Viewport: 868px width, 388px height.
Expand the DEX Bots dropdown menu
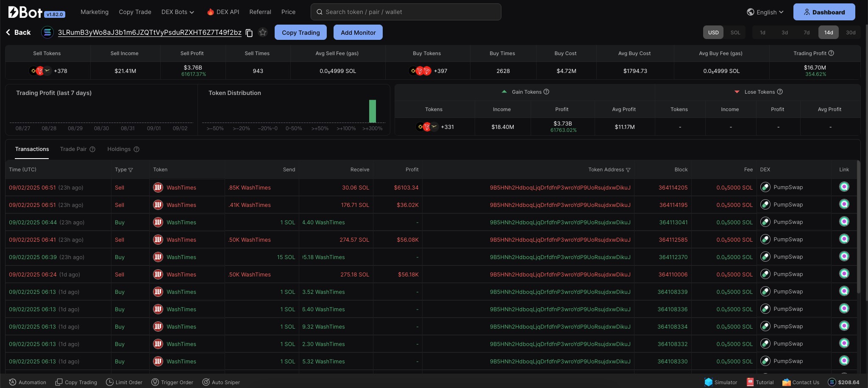pos(178,12)
